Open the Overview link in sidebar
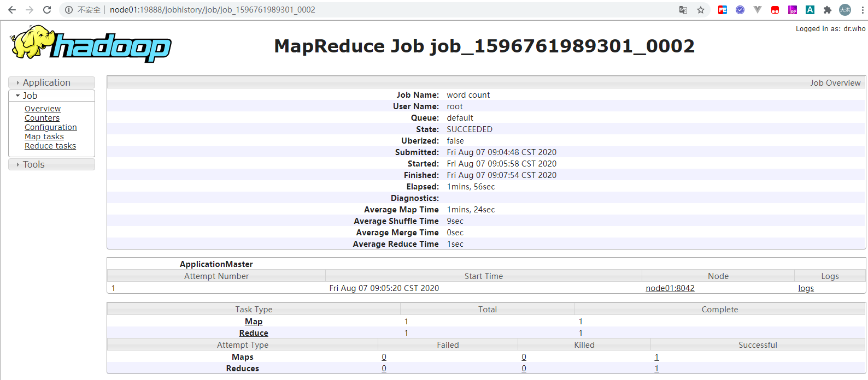The width and height of the screenshot is (868, 380). coord(43,109)
